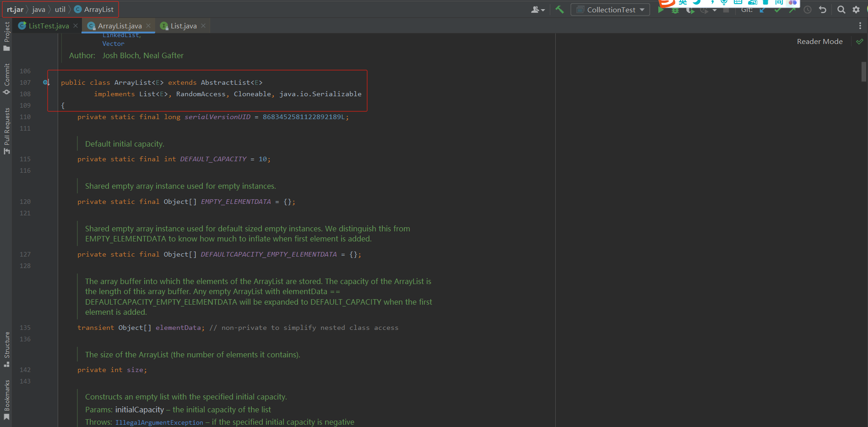Open the Bookmarks tool window
868x427 pixels.
coord(6,400)
